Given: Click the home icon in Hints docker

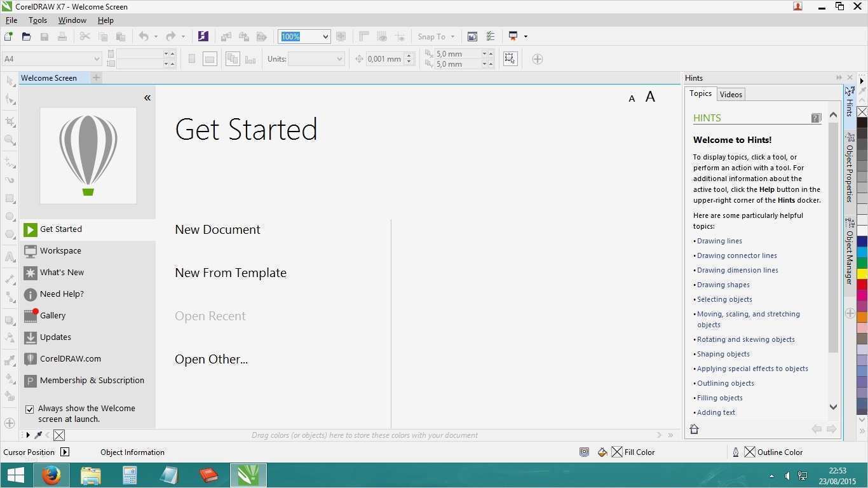Looking at the screenshot, I should (694, 430).
